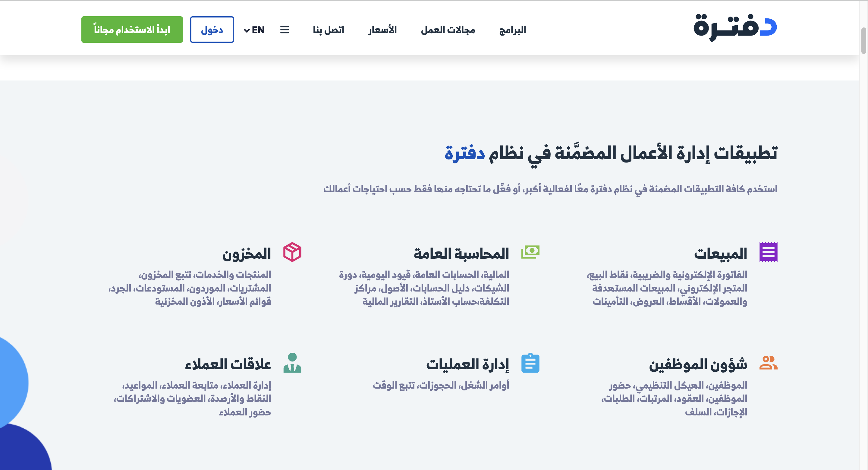Open the hamburger menu icon
868x470 pixels.
click(x=285, y=30)
